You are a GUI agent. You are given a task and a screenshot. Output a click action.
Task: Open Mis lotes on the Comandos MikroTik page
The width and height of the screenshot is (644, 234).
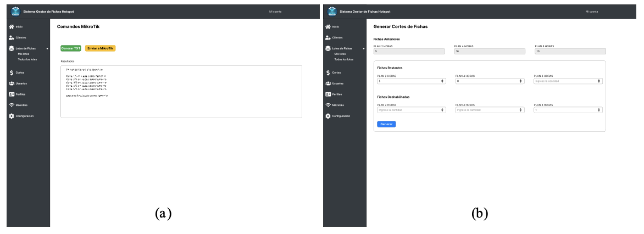coord(24,54)
